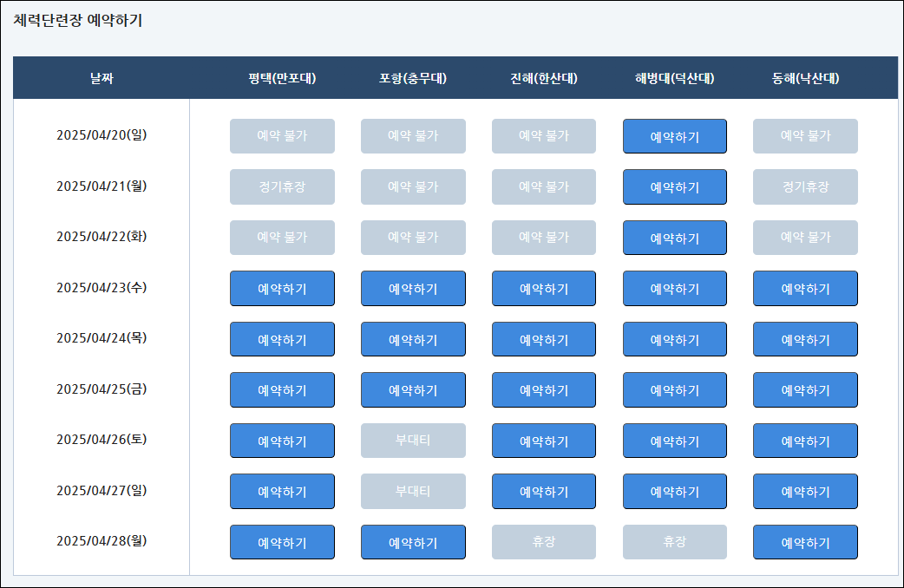Select the date 2025/04/22(화)

point(102,237)
